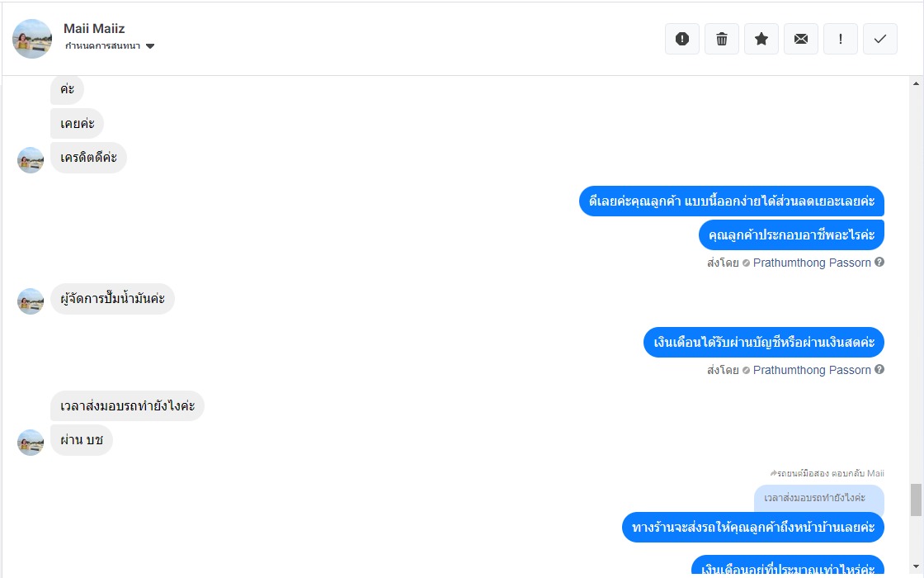Click the first Prathumthong Passorn sender link

click(x=812, y=263)
